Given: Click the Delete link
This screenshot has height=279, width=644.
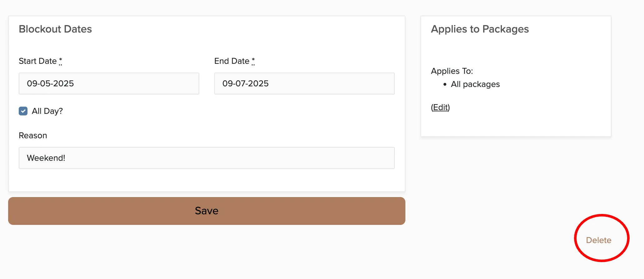Looking at the screenshot, I should tap(598, 240).
